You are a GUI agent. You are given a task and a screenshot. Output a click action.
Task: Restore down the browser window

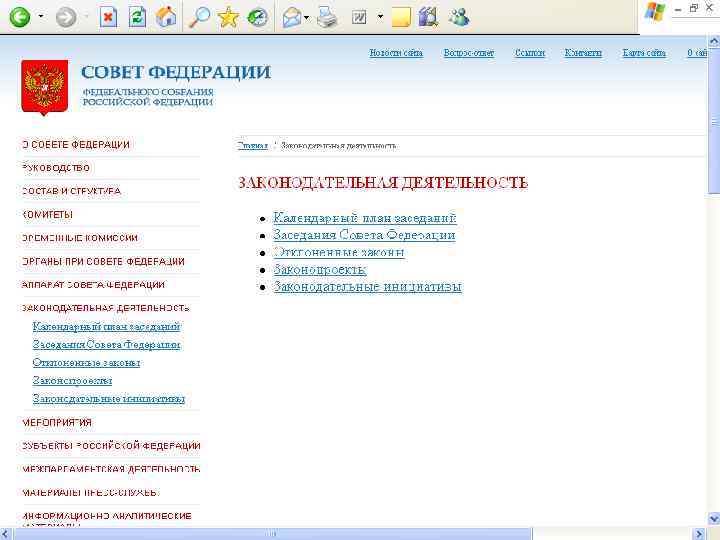(x=694, y=8)
